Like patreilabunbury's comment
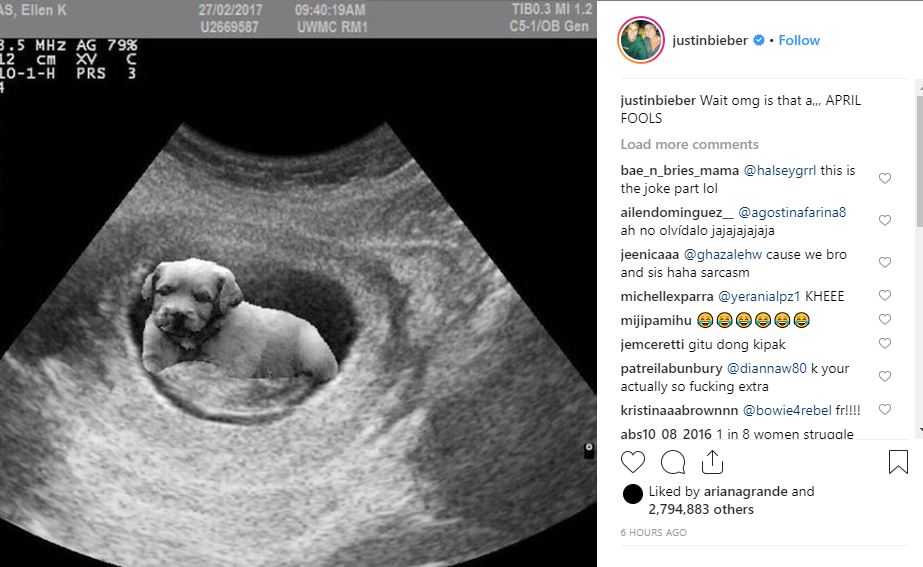The height and width of the screenshot is (567, 923). tap(885, 376)
